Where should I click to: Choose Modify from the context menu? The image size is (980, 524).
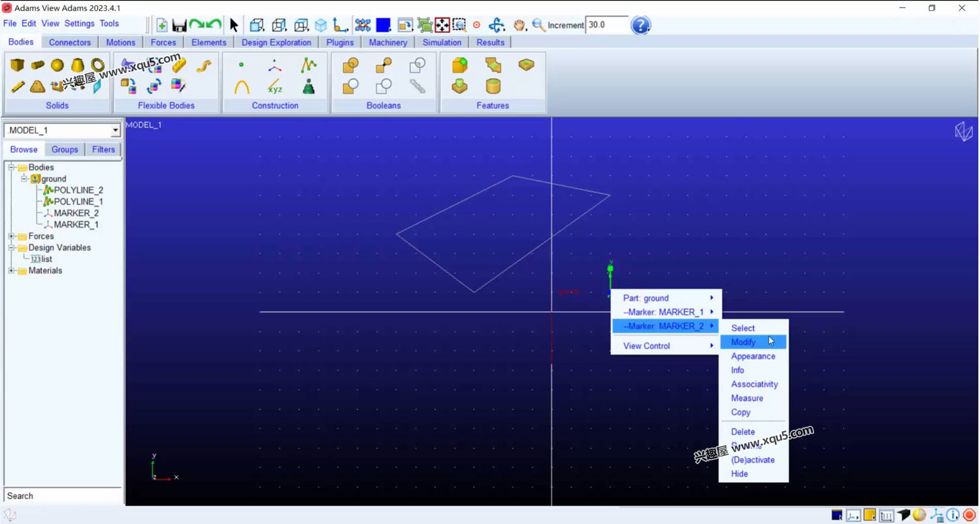743,342
